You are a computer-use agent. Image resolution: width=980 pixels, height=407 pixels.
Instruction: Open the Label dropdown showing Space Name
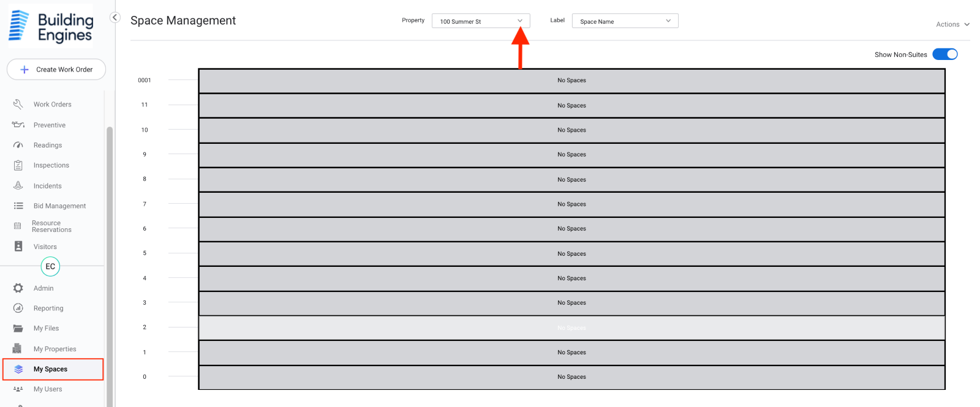click(625, 21)
